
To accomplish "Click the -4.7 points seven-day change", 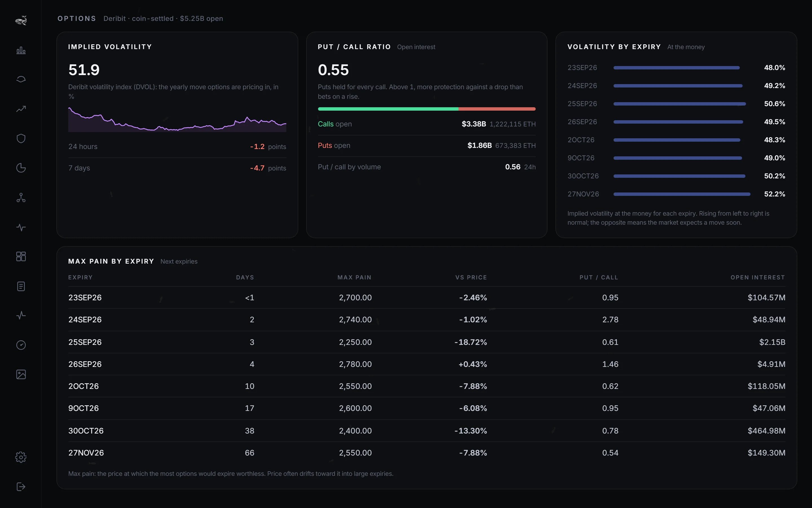I will coord(268,168).
